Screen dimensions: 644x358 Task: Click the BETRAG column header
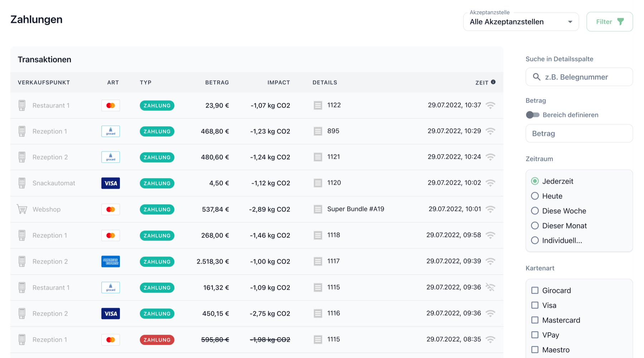(217, 82)
